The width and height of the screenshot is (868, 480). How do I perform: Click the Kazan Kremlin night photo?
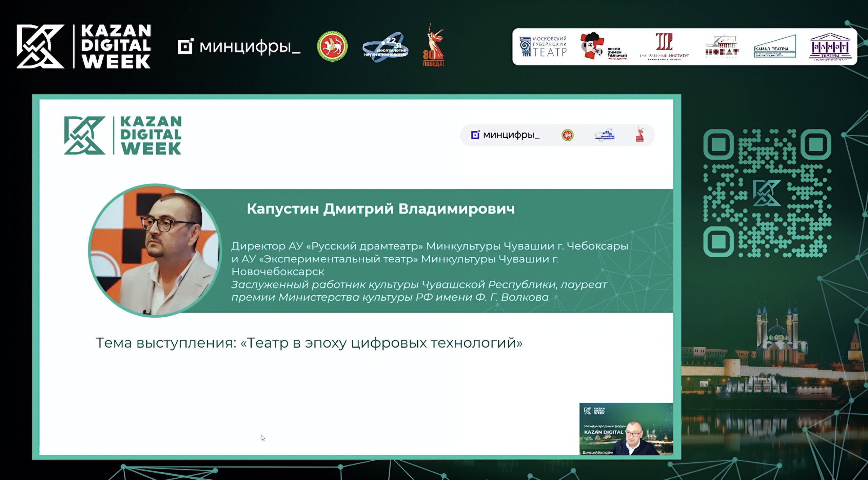point(775,380)
